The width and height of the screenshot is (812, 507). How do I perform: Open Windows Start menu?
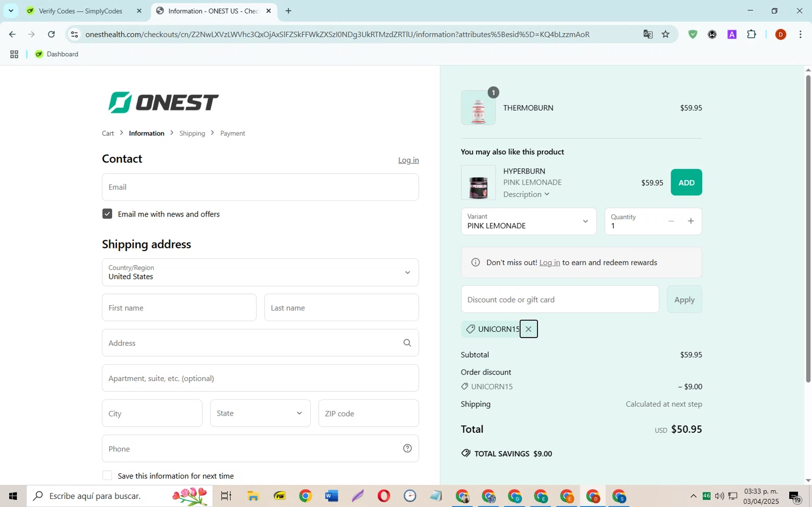pos(13,496)
